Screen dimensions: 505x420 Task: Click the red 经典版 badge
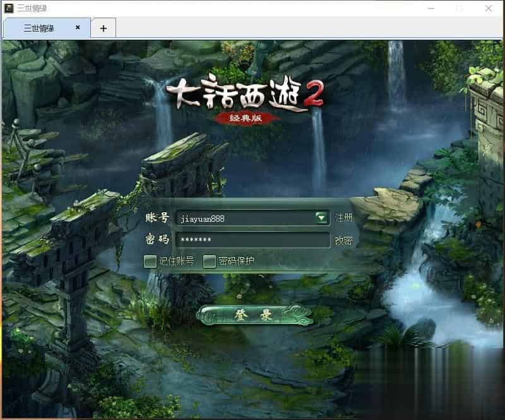pyautogui.click(x=245, y=118)
